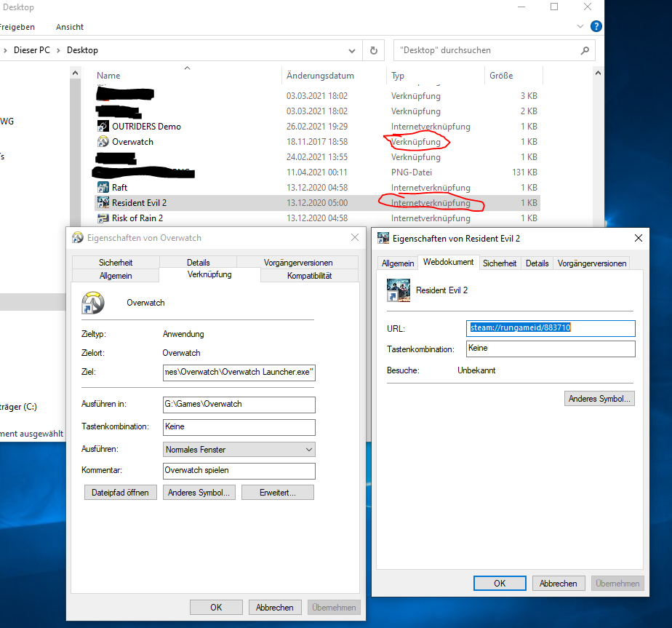672x628 pixels.
Task: Click Abbrechen in Overwatch properties dialog
Action: click(275, 608)
